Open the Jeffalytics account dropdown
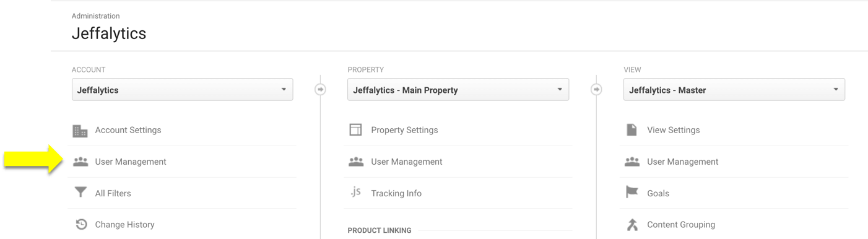This screenshot has height=239, width=868. [183, 90]
